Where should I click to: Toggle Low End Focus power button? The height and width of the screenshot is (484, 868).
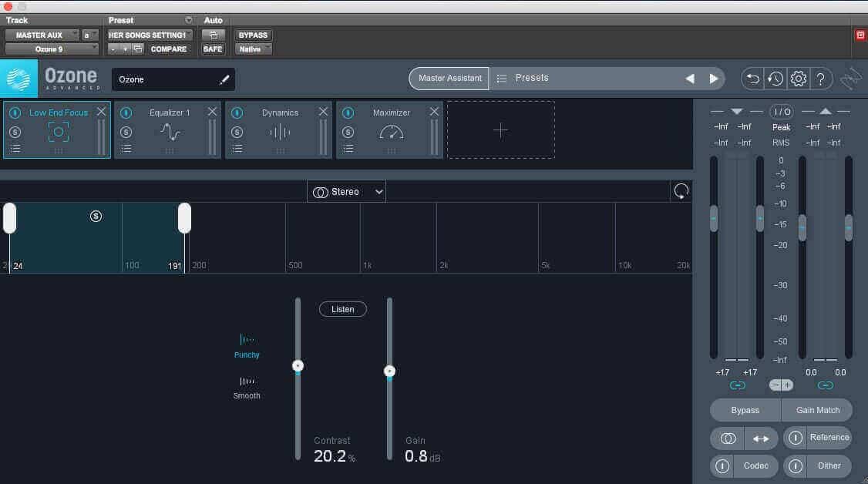15,113
